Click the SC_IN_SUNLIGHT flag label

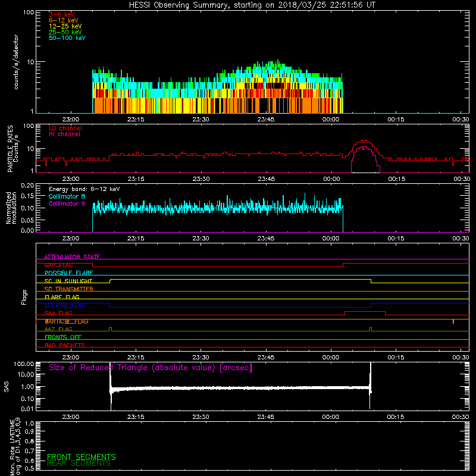pos(68,281)
